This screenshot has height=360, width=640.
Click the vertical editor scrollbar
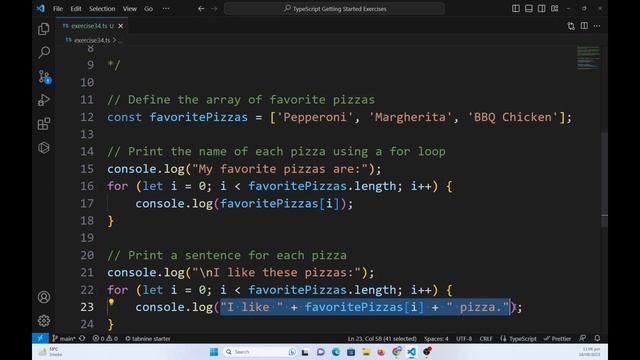click(x=604, y=180)
